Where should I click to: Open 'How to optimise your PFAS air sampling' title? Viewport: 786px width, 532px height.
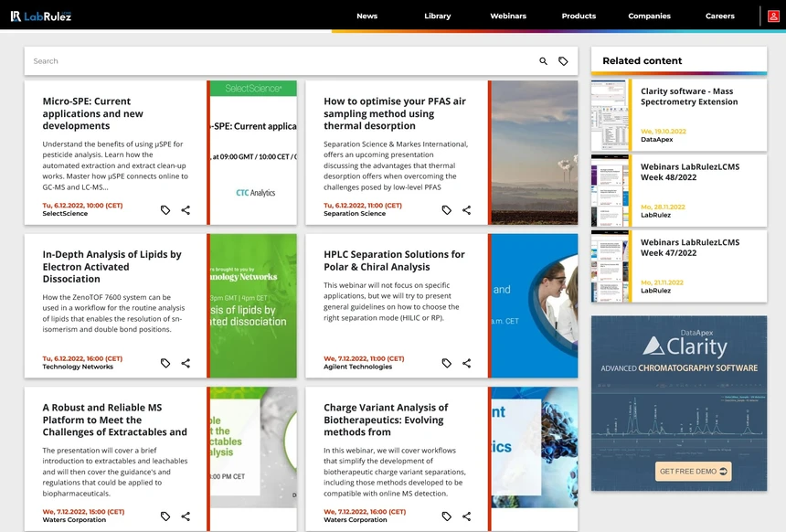(x=395, y=113)
